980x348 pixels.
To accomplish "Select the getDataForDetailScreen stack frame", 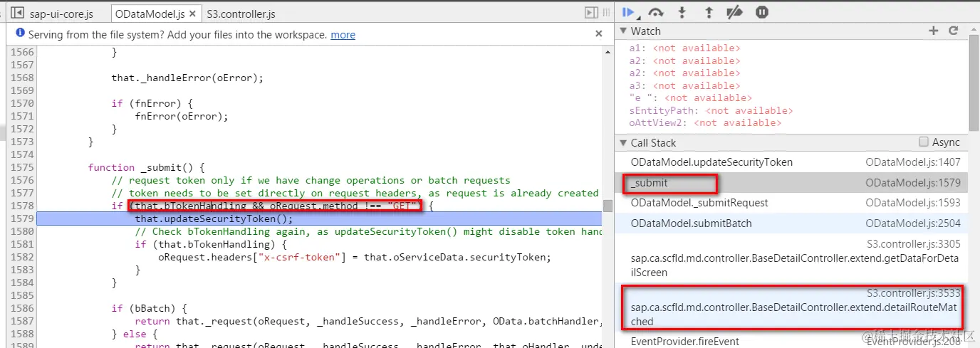I will coord(791,258).
